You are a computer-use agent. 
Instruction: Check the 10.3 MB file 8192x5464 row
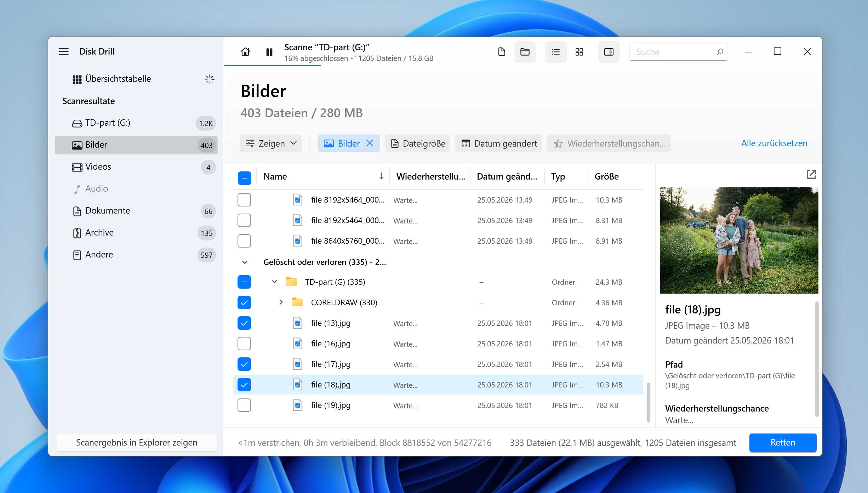coord(244,200)
